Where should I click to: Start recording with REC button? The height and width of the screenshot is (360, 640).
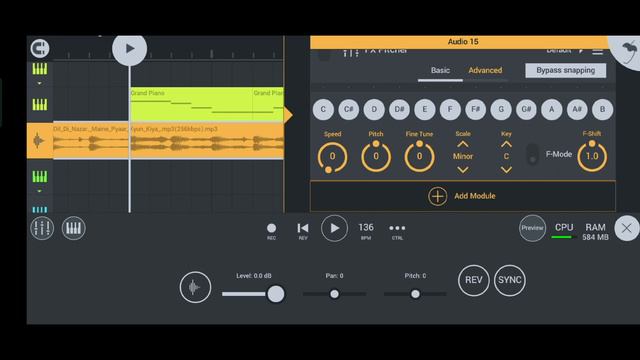point(271,231)
